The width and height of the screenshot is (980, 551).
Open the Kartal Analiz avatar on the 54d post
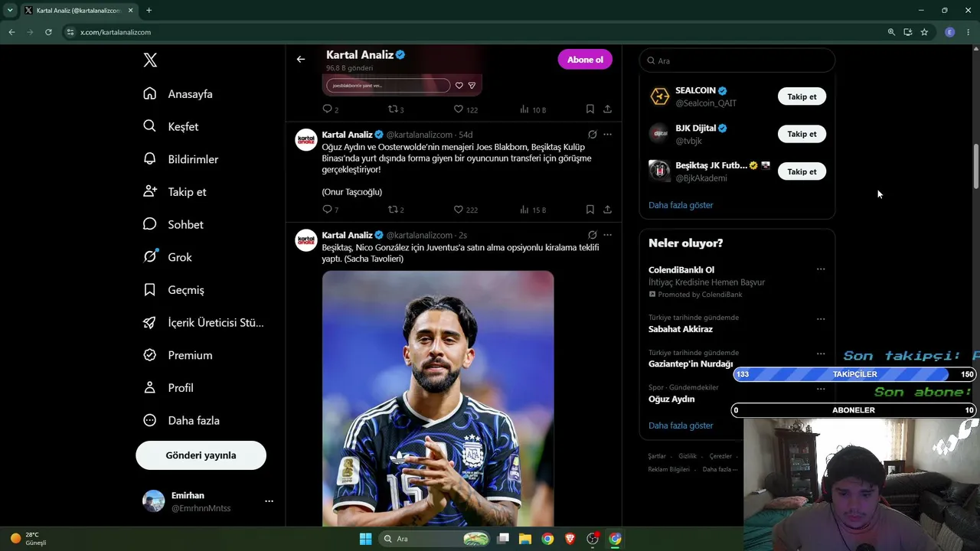pos(306,139)
